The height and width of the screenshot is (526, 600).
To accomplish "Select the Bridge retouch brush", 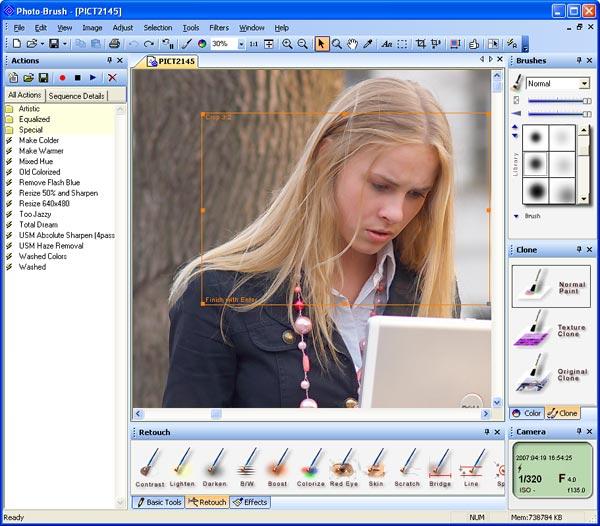I will point(440,467).
